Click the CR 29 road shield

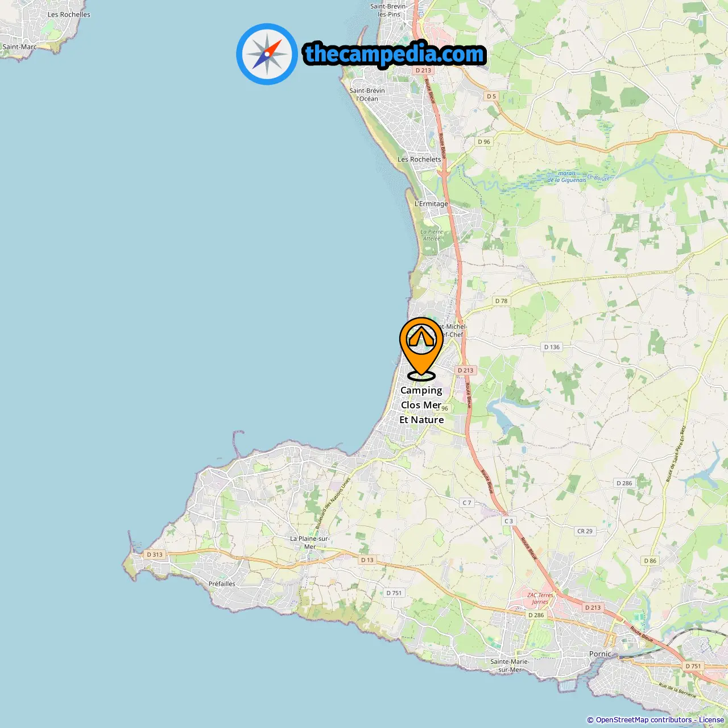tap(585, 531)
